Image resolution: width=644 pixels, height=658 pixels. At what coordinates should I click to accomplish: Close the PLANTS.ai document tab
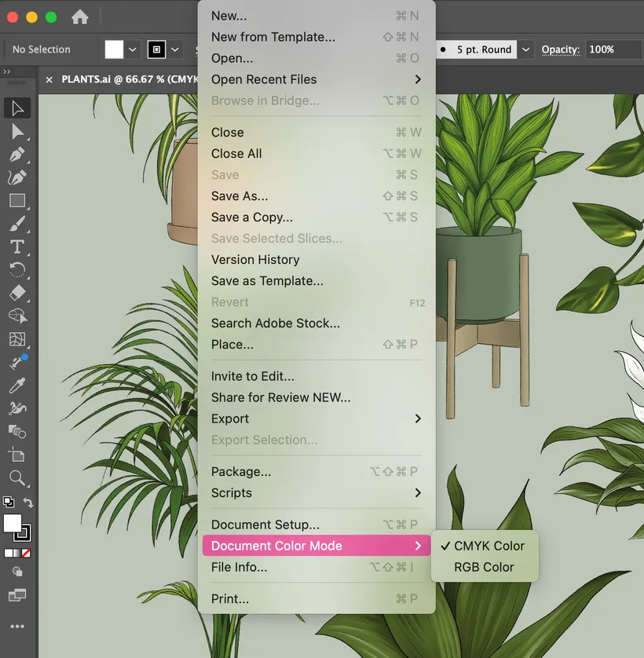click(49, 79)
